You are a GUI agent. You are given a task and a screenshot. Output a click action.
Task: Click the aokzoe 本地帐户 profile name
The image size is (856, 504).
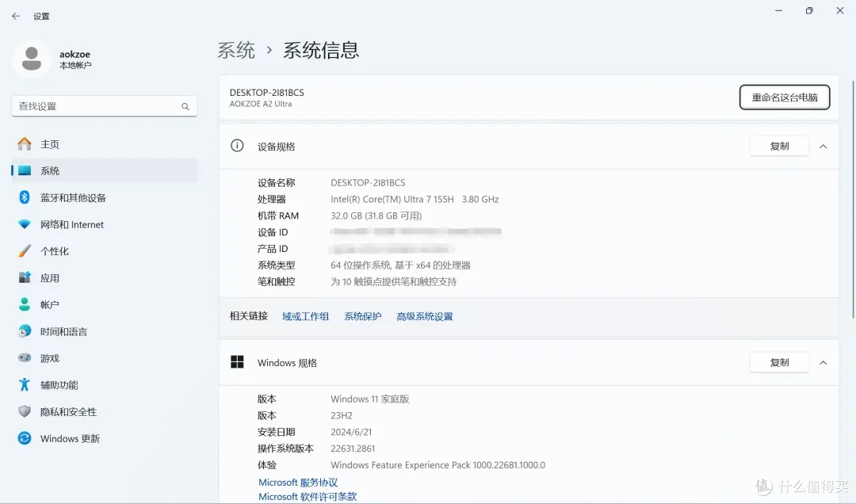75,59
